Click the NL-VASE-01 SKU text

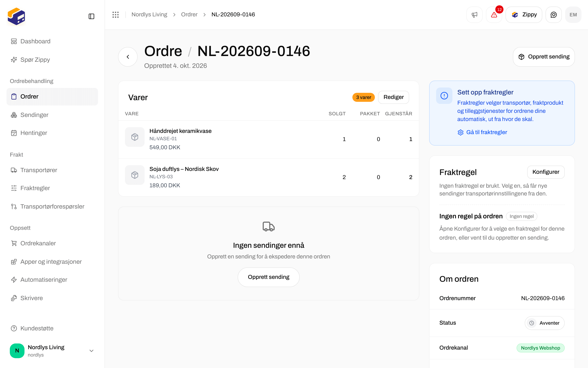[163, 139]
